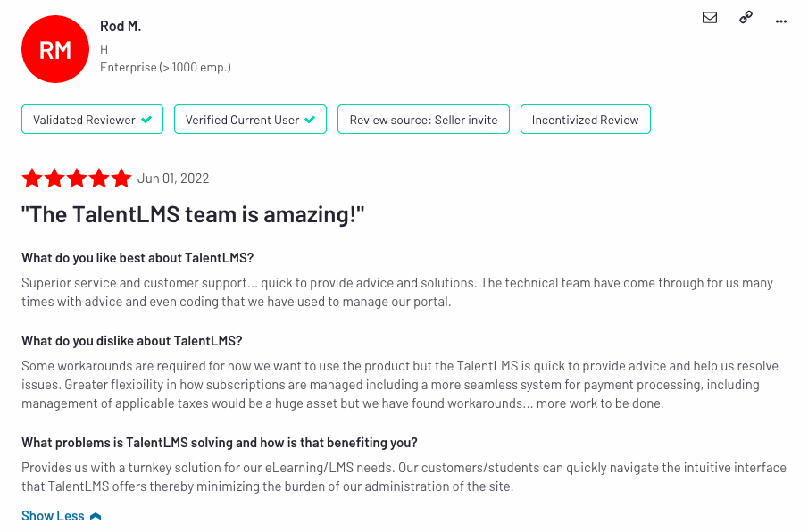Screen dimensions: 808x532
Task: Open the three-dots more options menu
Action: [781, 21]
